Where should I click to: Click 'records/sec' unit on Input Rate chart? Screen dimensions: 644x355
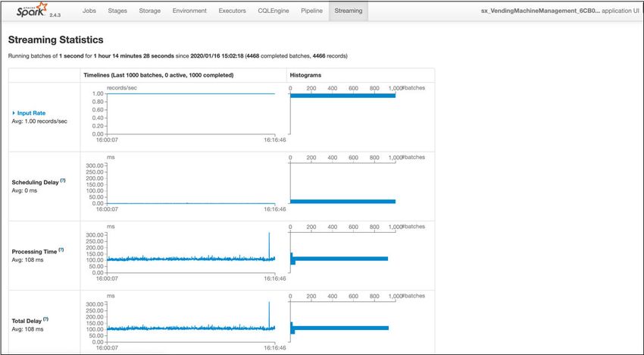120,88
